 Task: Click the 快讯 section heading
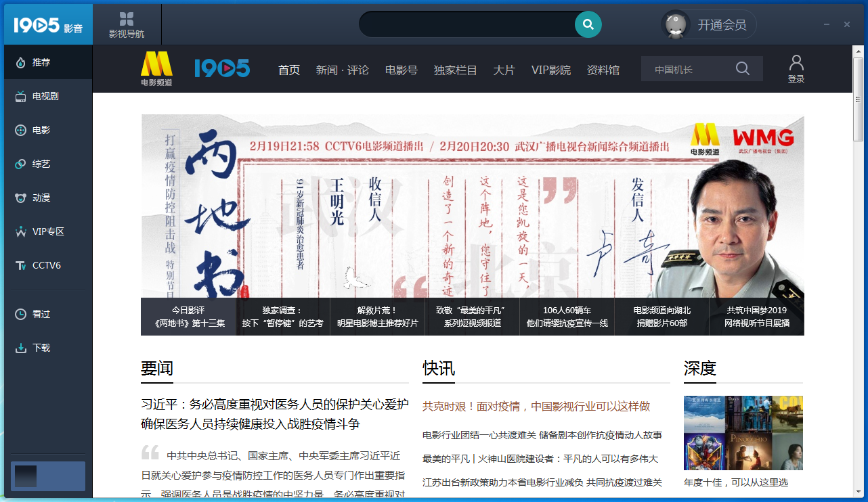(x=439, y=368)
